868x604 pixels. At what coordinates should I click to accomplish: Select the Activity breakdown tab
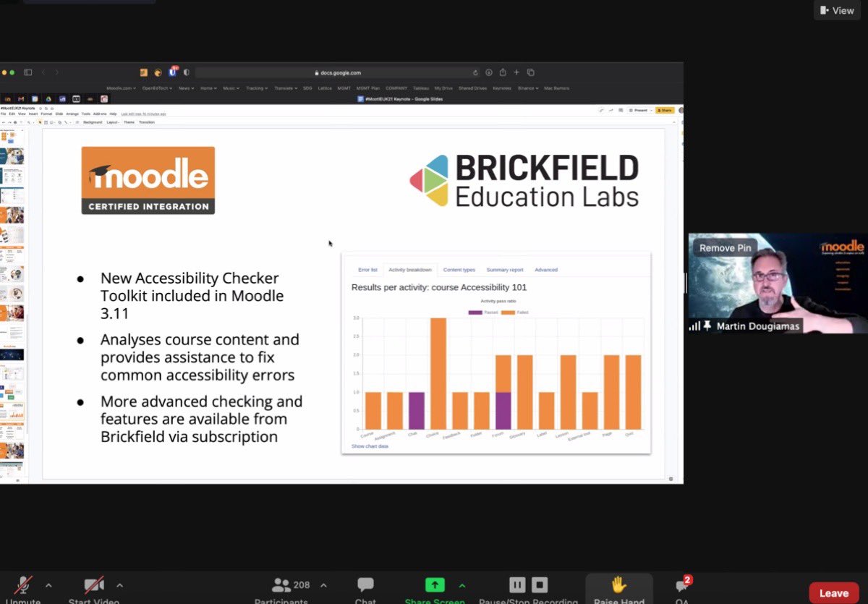coord(410,270)
